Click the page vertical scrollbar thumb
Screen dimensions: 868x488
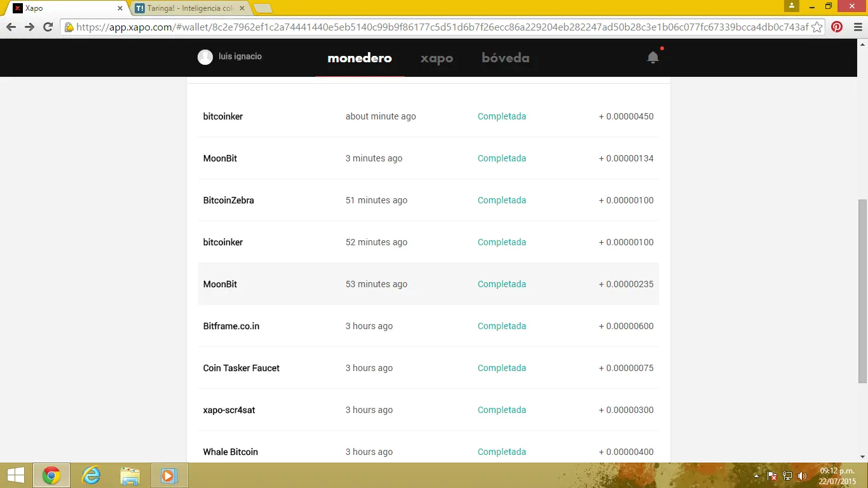pos(862,291)
